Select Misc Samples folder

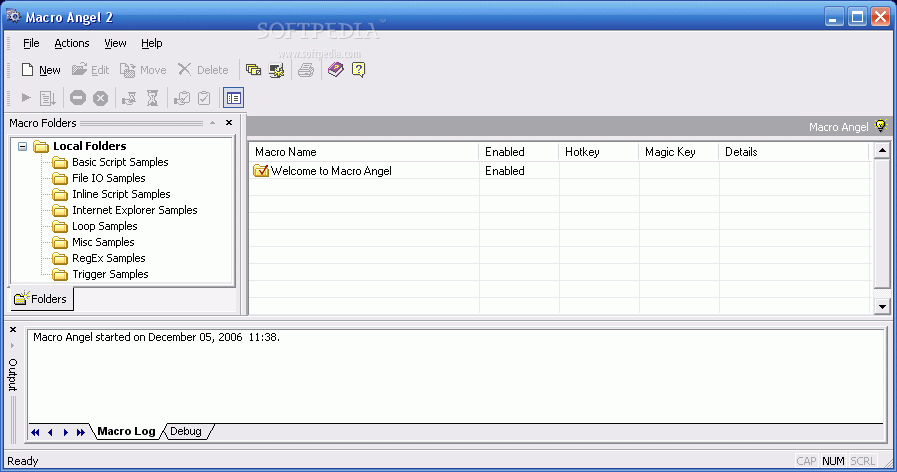103,242
